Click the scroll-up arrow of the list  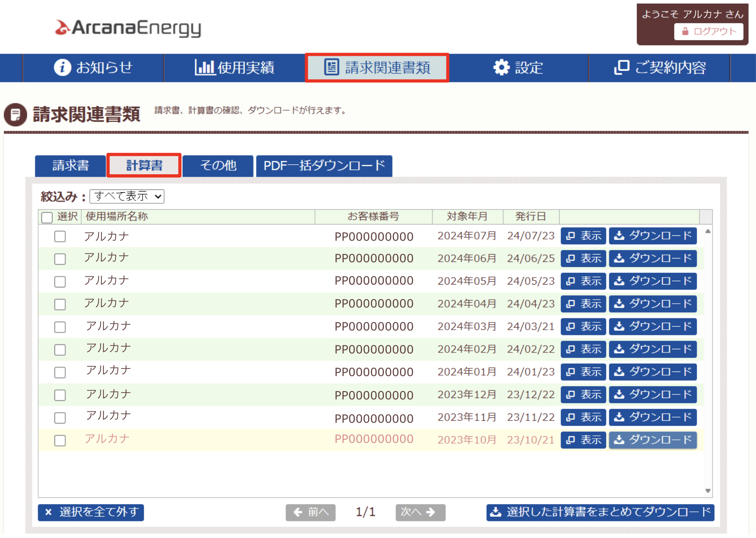pos(708,231)
